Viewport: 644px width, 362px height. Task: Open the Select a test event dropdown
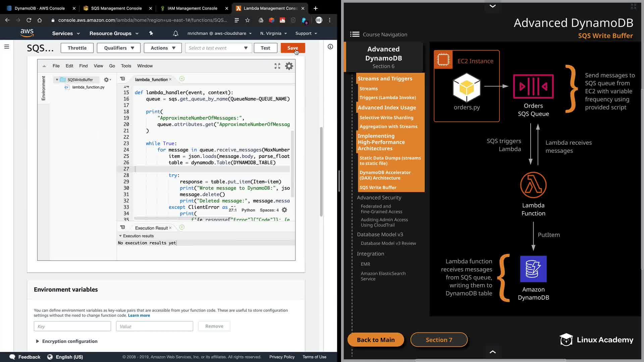click(218, 48)
